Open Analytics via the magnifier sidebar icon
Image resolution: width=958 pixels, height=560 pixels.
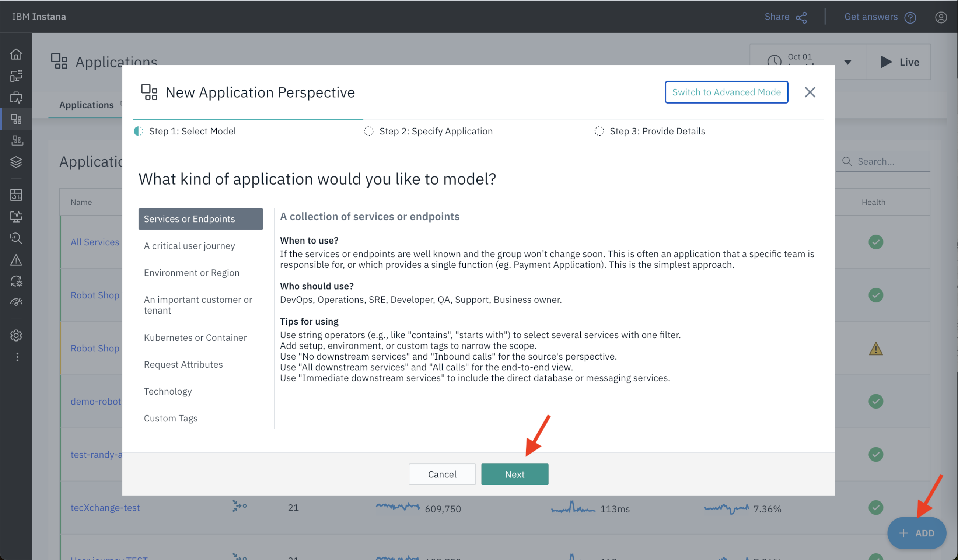click(x=16, y=238)
